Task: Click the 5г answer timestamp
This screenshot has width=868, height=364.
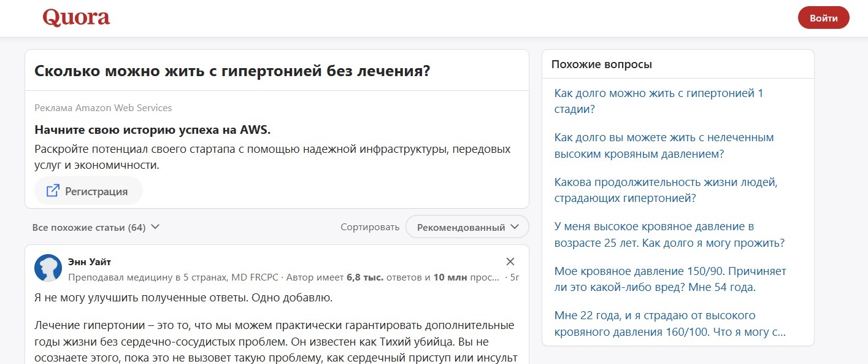Action: tap(515, 277)
